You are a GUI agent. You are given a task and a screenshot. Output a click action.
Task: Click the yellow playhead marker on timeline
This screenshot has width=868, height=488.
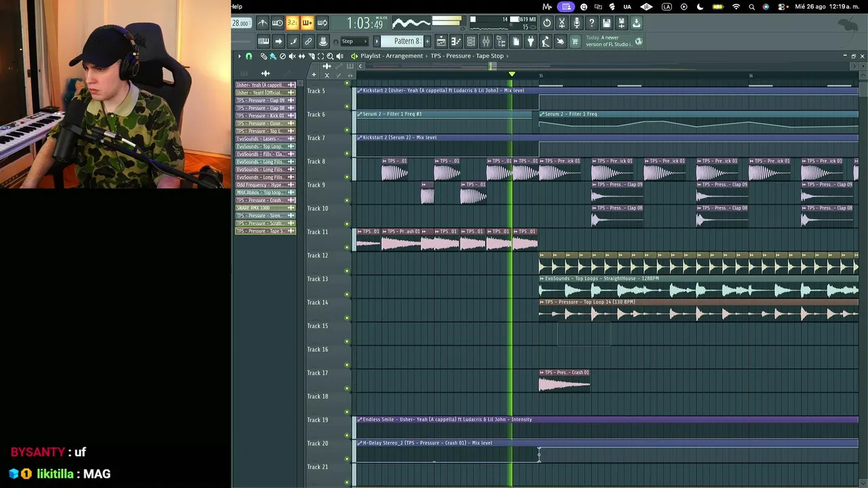512,75
